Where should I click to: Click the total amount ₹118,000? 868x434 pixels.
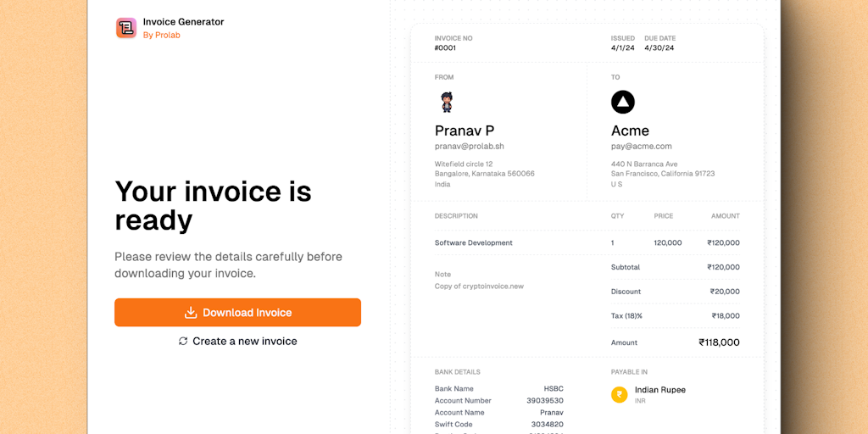[x=719, y=342]
